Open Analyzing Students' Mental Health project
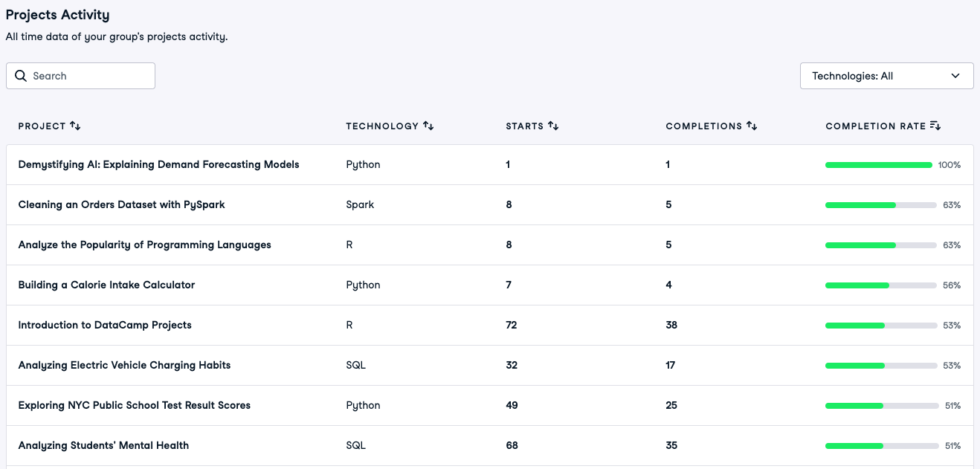 [x=103, y=446]
